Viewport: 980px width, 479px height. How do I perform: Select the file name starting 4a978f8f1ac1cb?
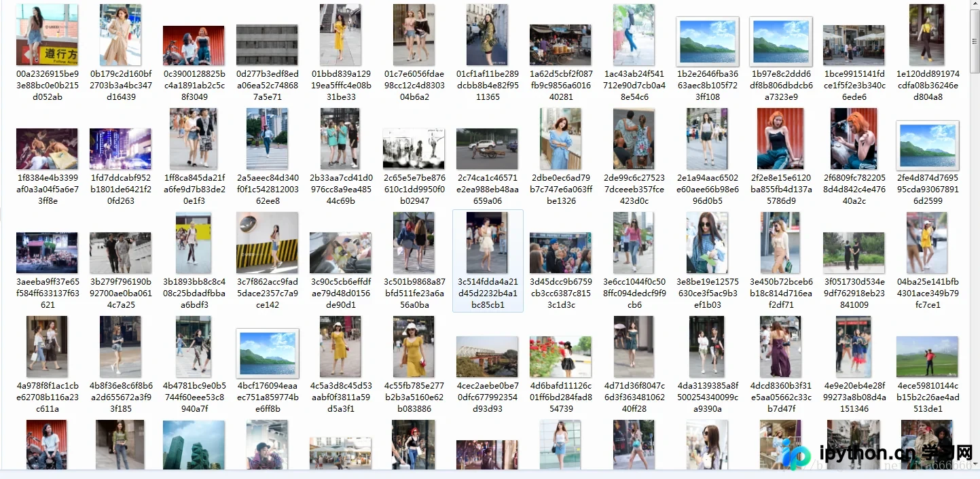click(x=47, y=397)
